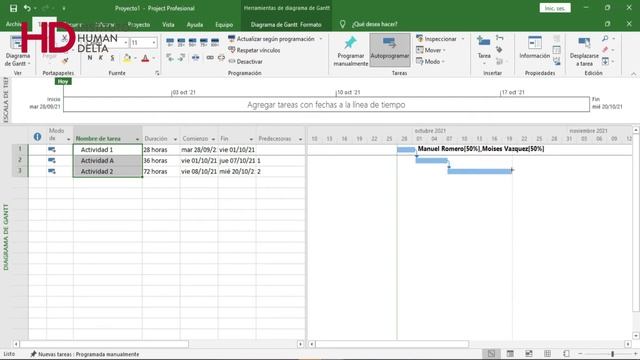Click the find magnifier icon in Edición

click(x=605, y=38)
